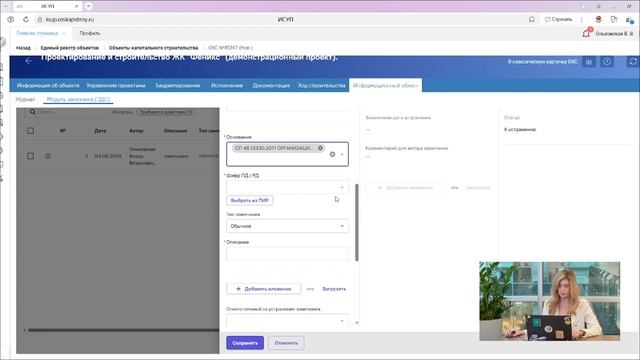This screenshot has height=360, width=640.
Task: Click the form's vertical scrollbar thumb
Action: coord(357,222)
